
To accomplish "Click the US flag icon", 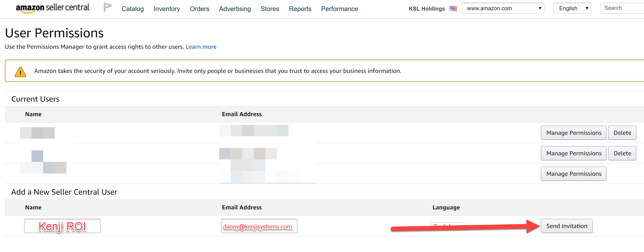I will 453,9.
